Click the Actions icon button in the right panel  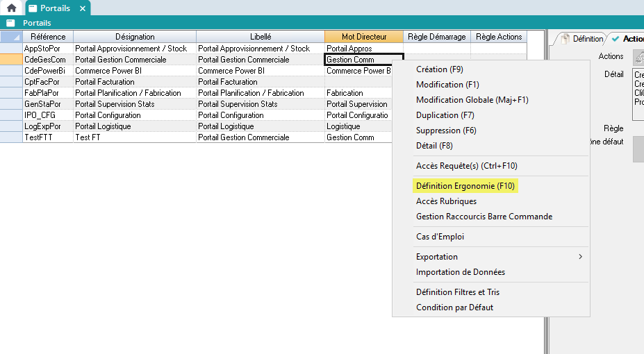(x=638, y=57)
